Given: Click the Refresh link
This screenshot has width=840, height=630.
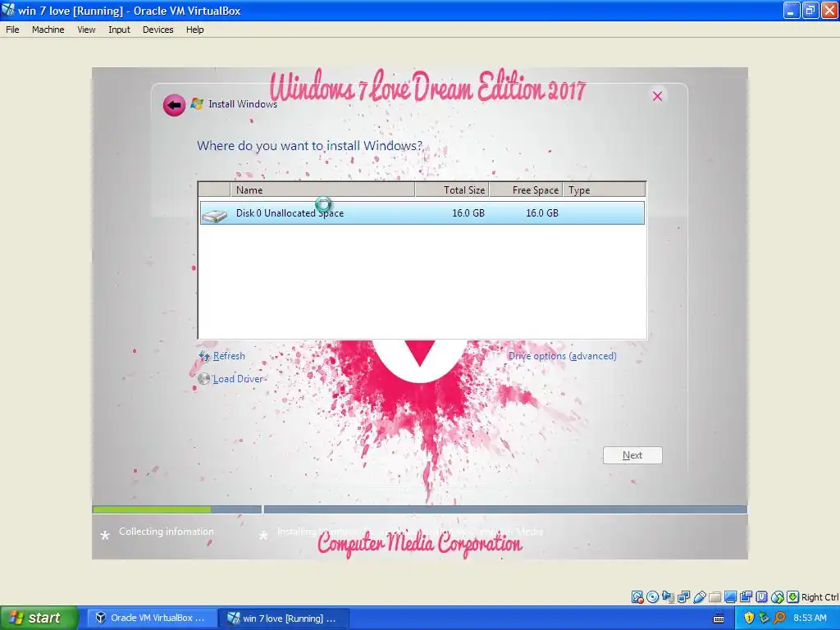Looking at the screenshot, I should click(x=229, y=356).
